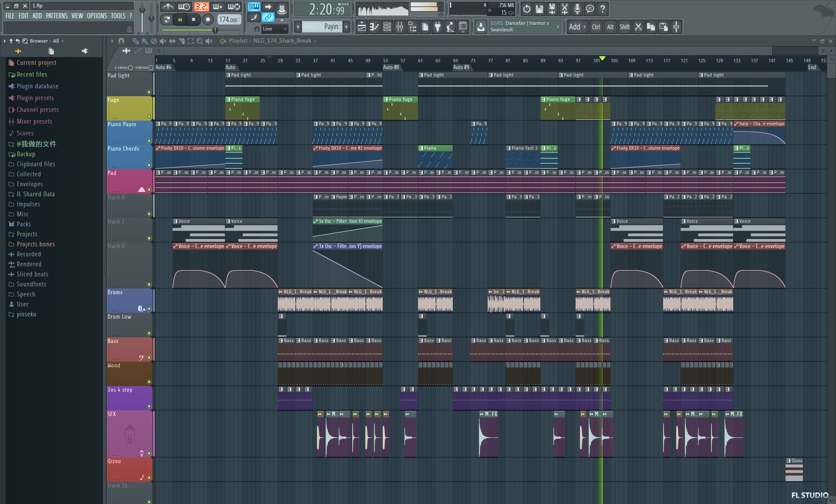Open the Payin pattern selector
Screen dimensions: 836x504
[321, 27]
